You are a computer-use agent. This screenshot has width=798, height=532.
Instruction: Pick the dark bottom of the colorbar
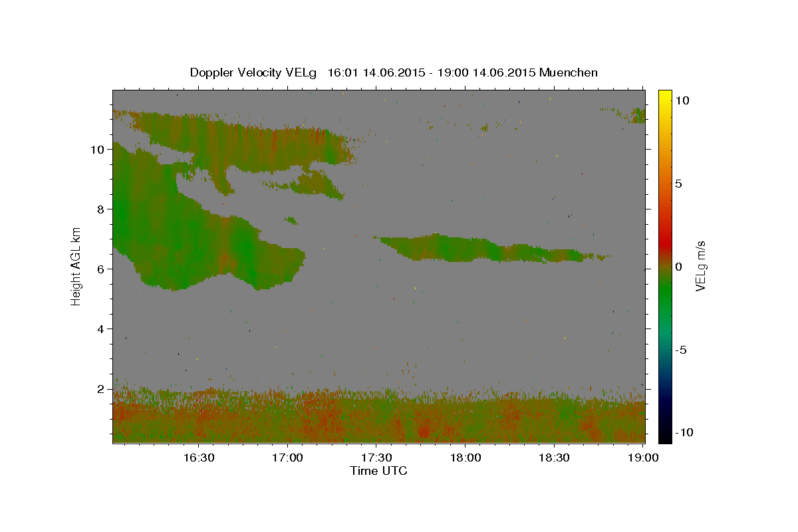665,432
